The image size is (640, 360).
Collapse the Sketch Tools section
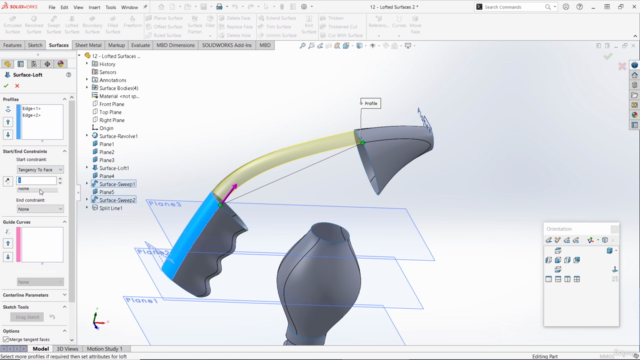pyautogui.click(x=64, y=307)
